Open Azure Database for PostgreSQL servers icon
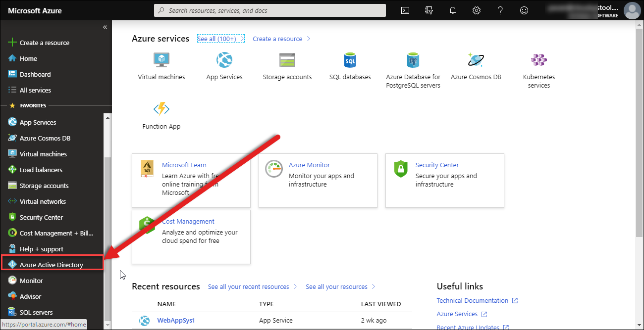Screen dimensions: 644x330 413,60
